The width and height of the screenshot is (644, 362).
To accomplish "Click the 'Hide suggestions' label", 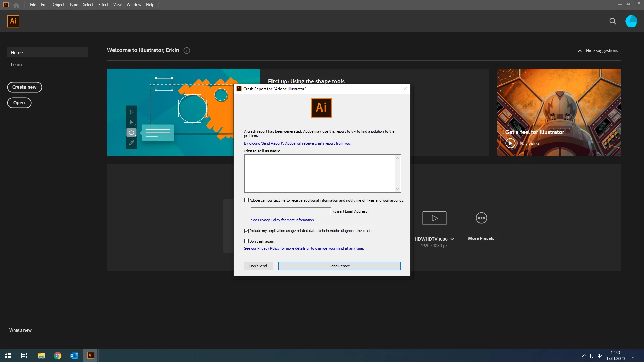I will point(602,51).
